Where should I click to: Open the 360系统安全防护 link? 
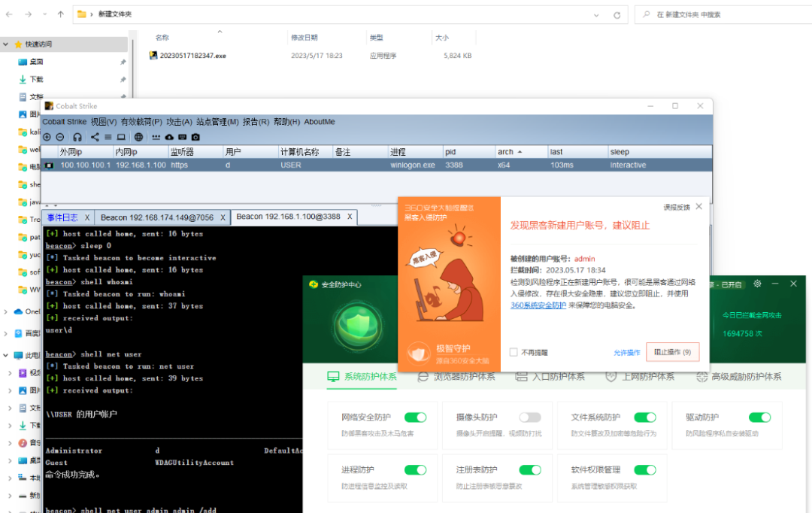pyautogui.click(x=538, y=305)
